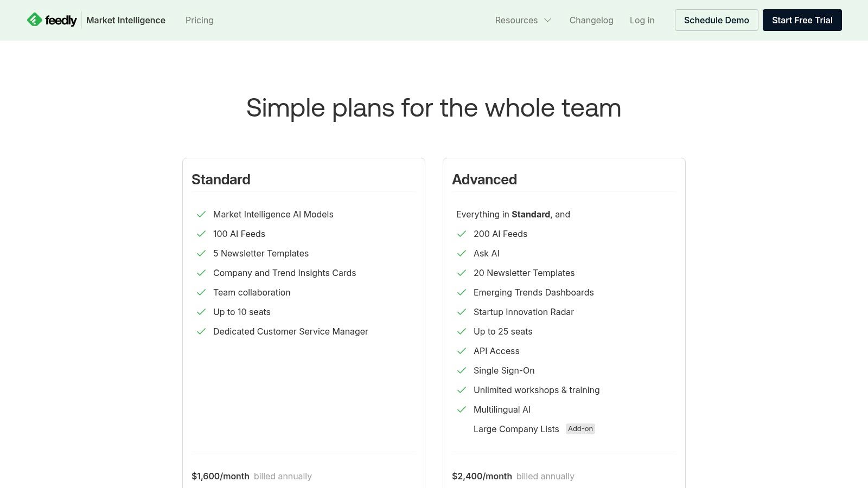Click the Schedule Demo button
This screenshot has height=488, width=868.
[x=716, y=20]
